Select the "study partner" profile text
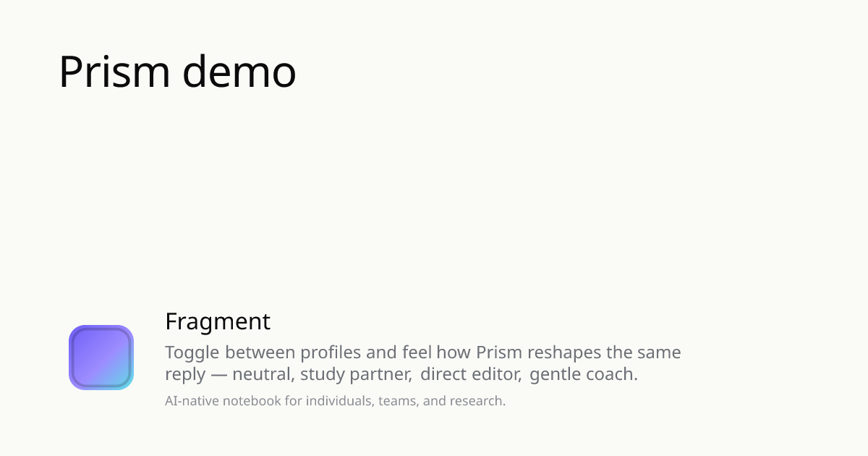Image resolution: width=868 pixels, height=456 pixels. (x=356, y=375)
